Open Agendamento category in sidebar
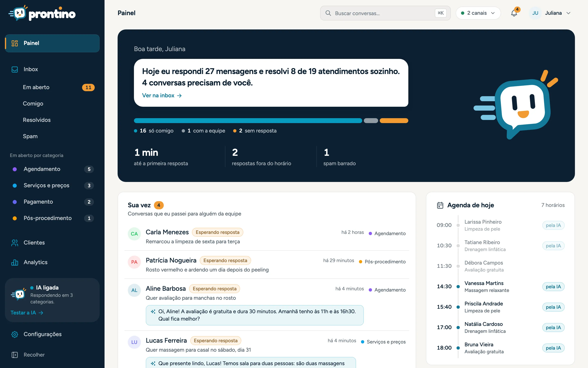This screenshot has width=588, height=368. (x=52, y=169)
